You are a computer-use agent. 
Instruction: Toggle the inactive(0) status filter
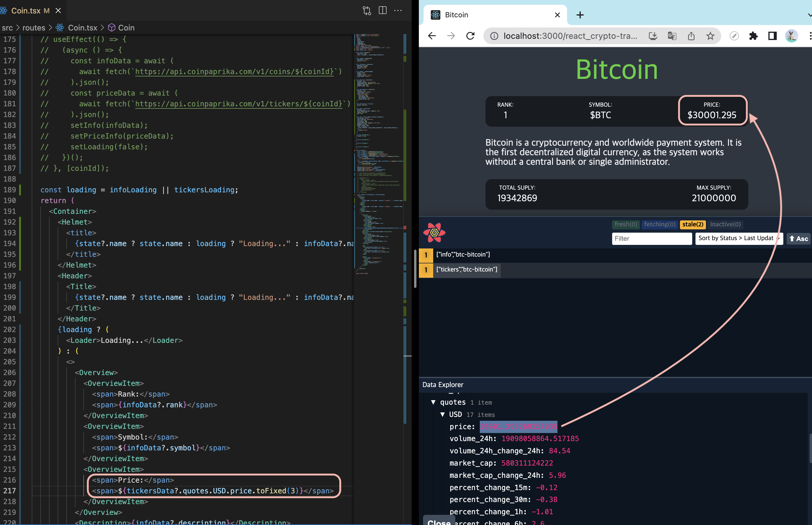(725, 224)
